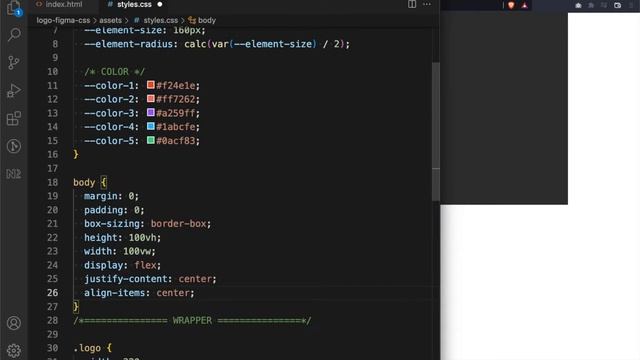
Task: Close the unsaved styles.css tab dot
Action: (x=160, y=4)
